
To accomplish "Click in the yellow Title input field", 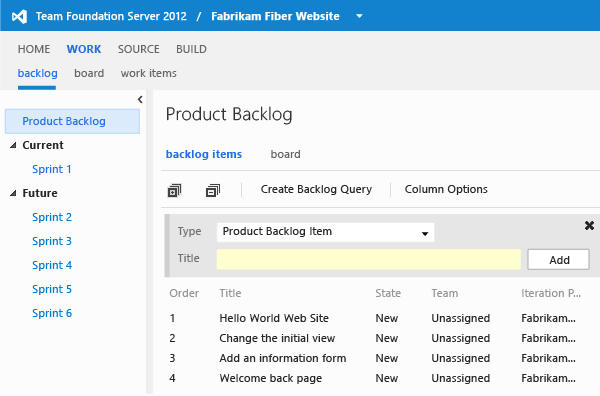I will 368,259.
